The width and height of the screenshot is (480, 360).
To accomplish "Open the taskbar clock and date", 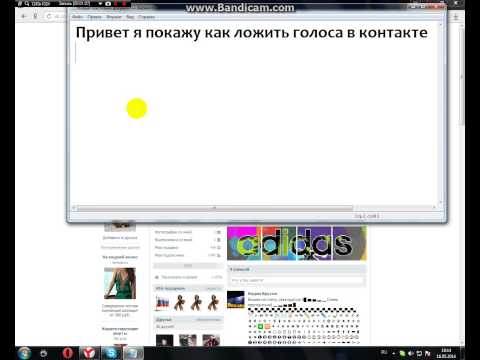I will pyautogui.click(x=446, y=353).
